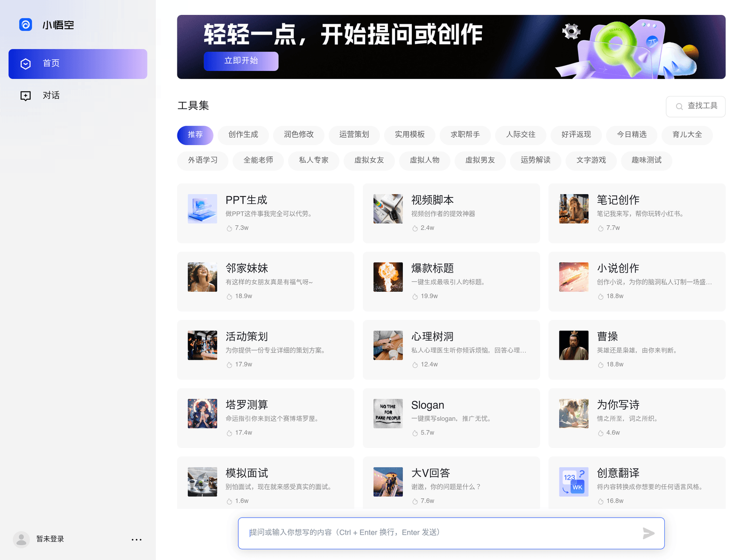Choose the 实用模板 category

click(x=410, y=135)
